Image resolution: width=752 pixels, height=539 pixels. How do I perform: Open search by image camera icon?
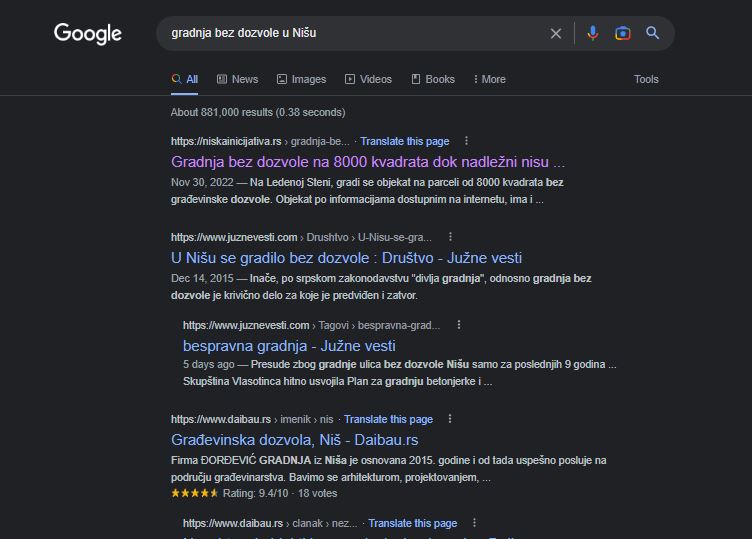tap(623, 33)
